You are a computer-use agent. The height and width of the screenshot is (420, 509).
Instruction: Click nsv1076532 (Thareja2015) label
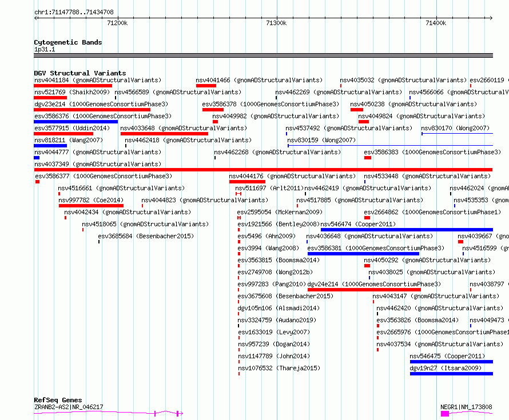[279, 368]
